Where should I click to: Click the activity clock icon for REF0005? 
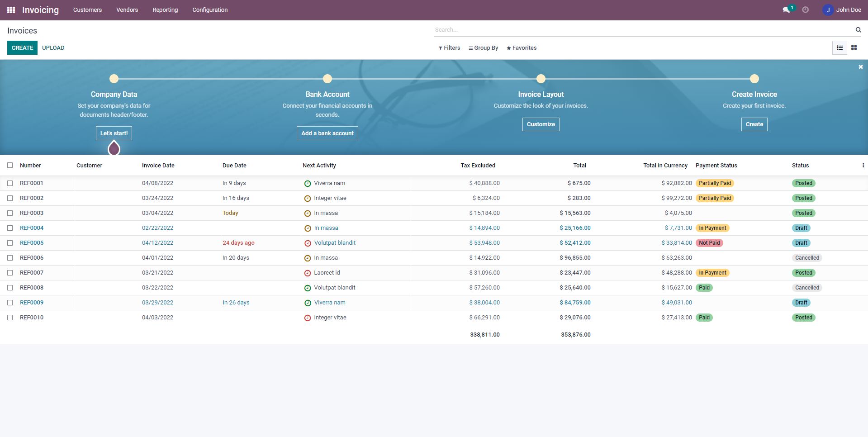(x=308, y=243)
